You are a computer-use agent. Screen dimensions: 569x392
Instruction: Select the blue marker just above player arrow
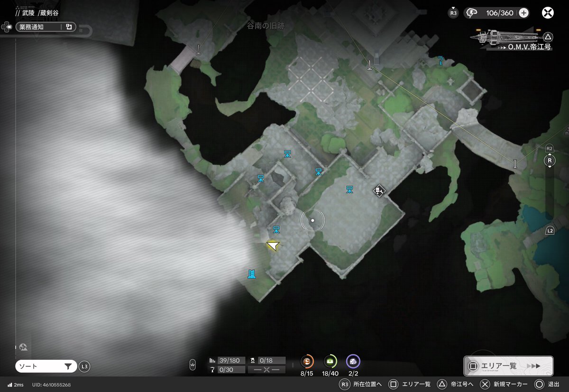(x=276, y=230)
